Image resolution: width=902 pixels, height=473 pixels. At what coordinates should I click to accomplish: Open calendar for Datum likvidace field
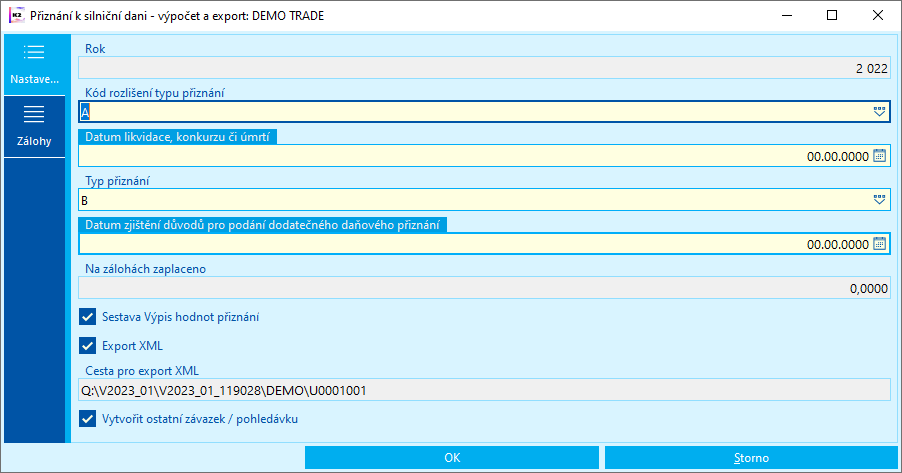click(x=880, y=156)
